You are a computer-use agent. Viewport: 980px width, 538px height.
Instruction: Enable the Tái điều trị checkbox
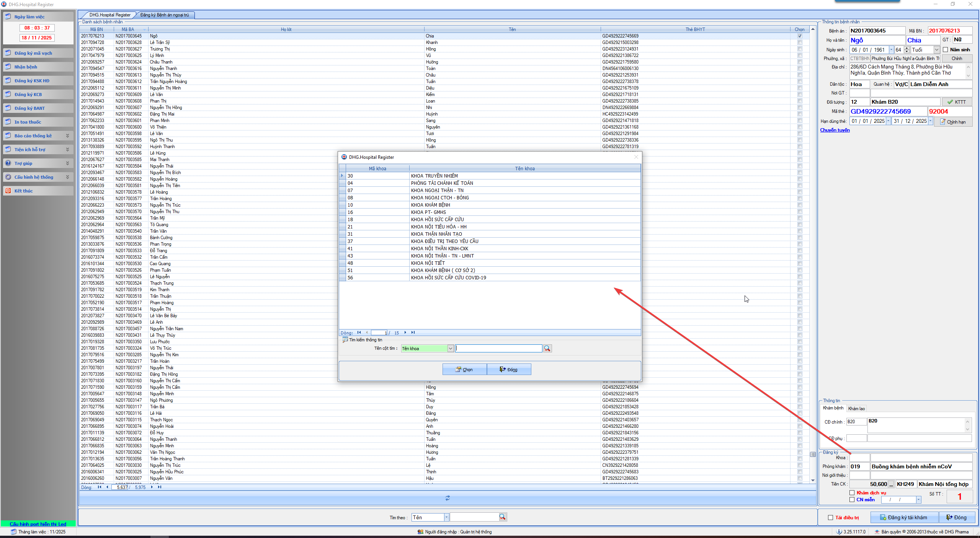[x=830, y=518]
